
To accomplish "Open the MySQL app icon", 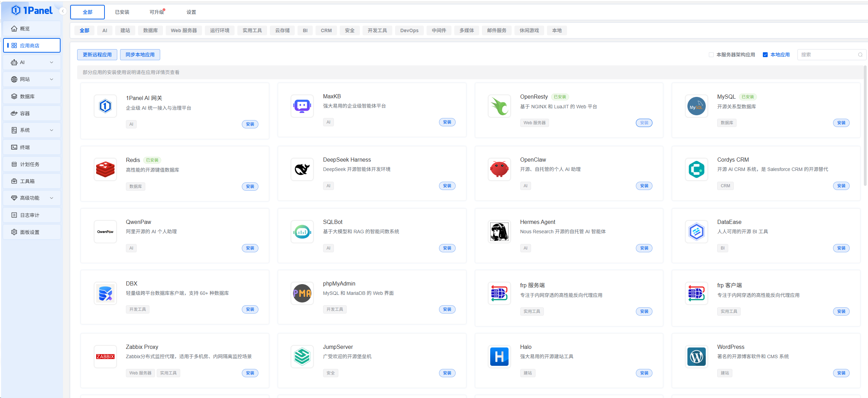I will point(696,106).
